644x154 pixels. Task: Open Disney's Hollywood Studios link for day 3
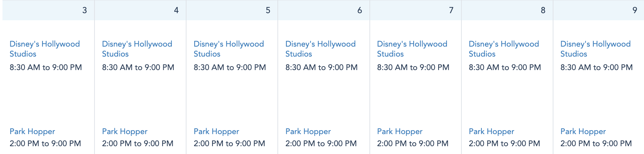coord(45,49)
